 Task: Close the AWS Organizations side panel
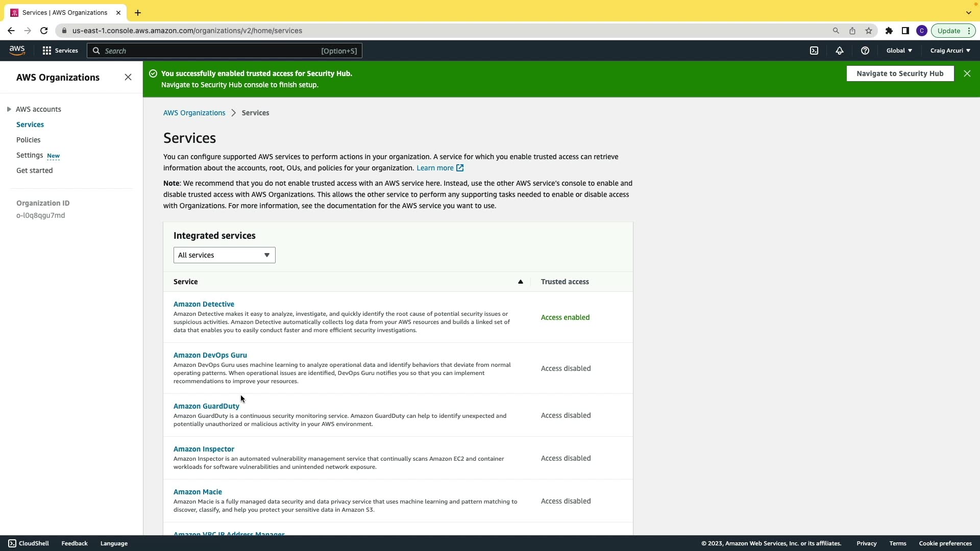coord(128,77)
